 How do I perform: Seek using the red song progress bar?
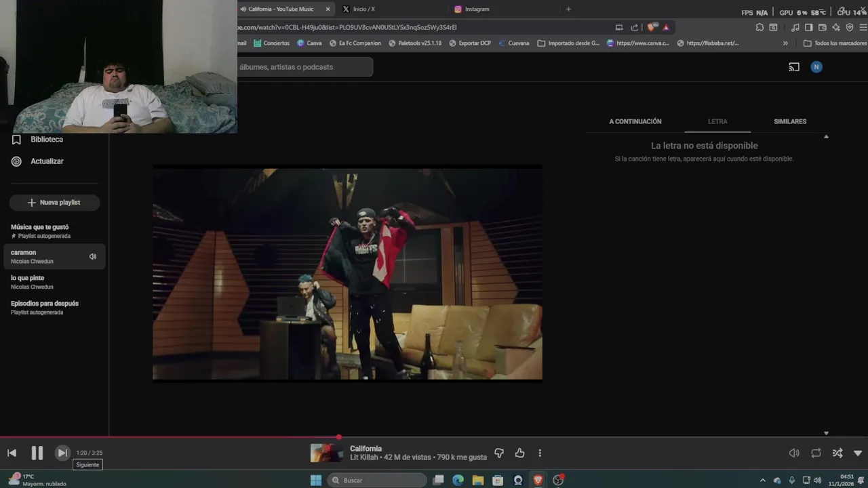pyautogui.click(x=434, y=437)
